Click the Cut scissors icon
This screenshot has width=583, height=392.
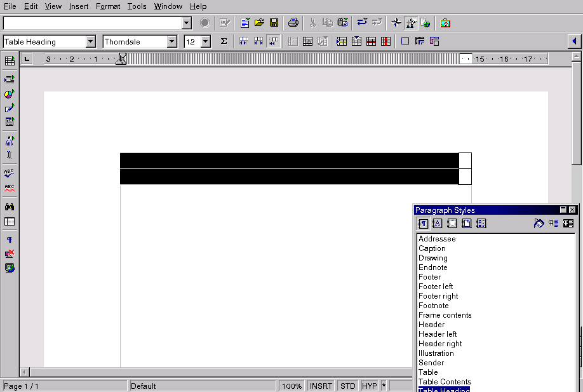click(x=312, y=23)
